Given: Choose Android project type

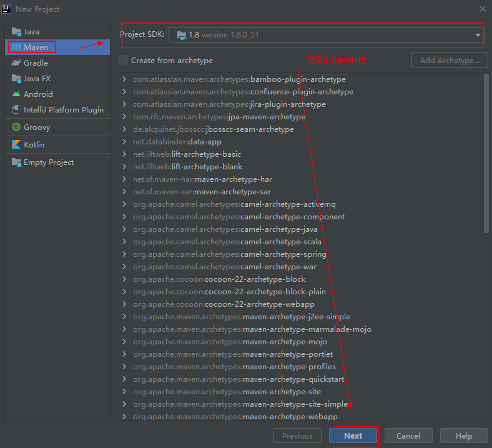Looking at the screenshot, I should [57, 94].
